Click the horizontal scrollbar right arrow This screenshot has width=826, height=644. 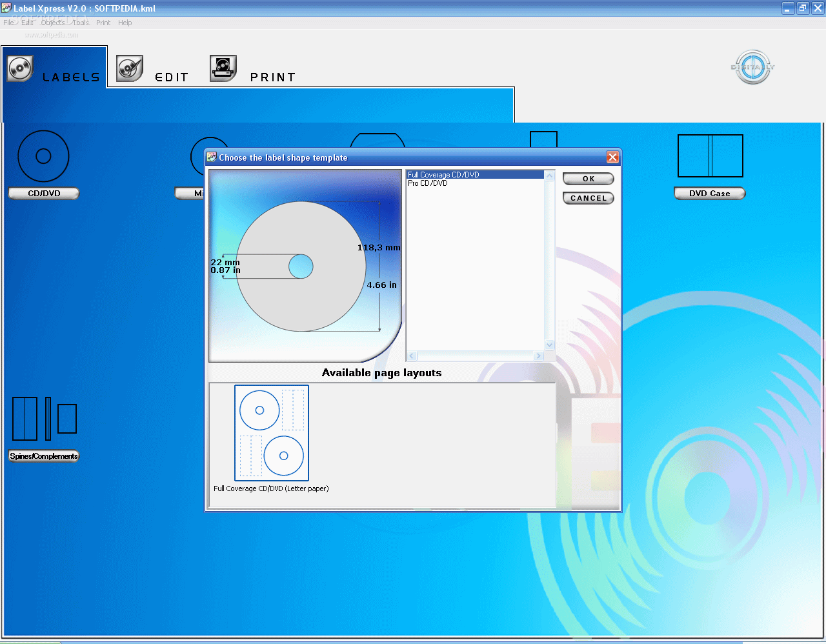tap(538, 356)
